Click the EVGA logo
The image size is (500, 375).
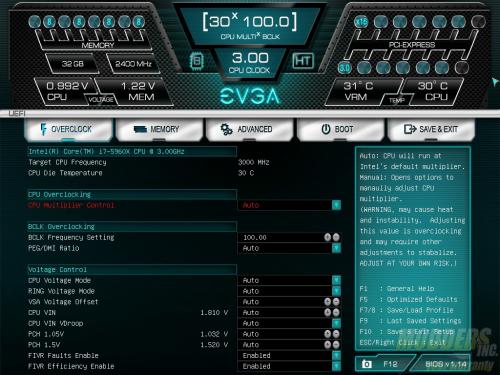[250, 96]
